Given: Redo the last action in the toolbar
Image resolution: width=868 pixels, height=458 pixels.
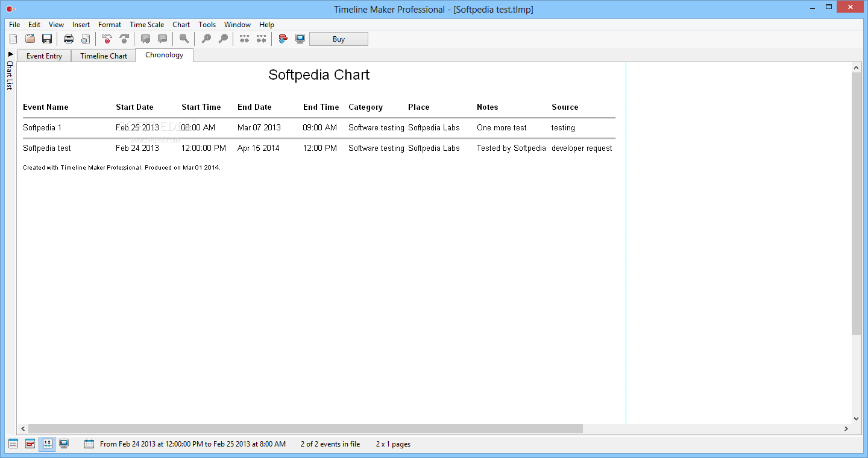Looking at the screenshot, I should click(124, 39).
